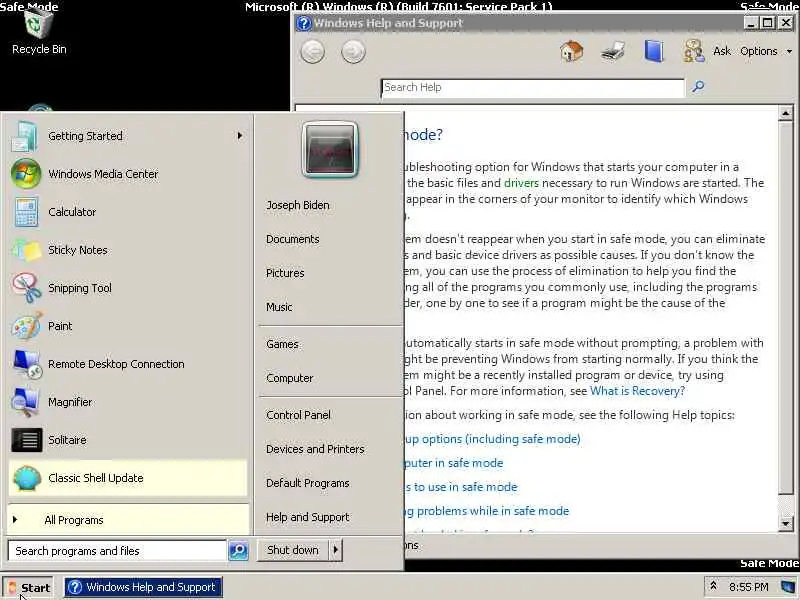Open Sticky Notes icon

pyautogui.click(x=26, y=250)
